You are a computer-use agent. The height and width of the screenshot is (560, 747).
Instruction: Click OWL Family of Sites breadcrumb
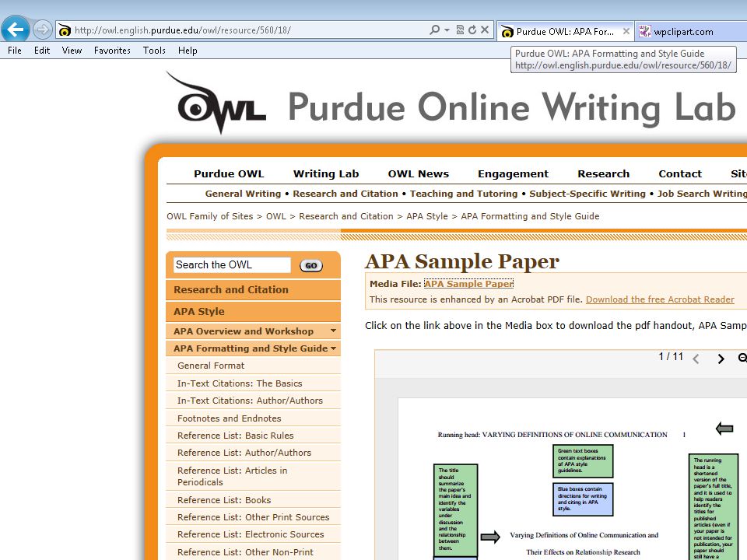(x=209, y=216)
